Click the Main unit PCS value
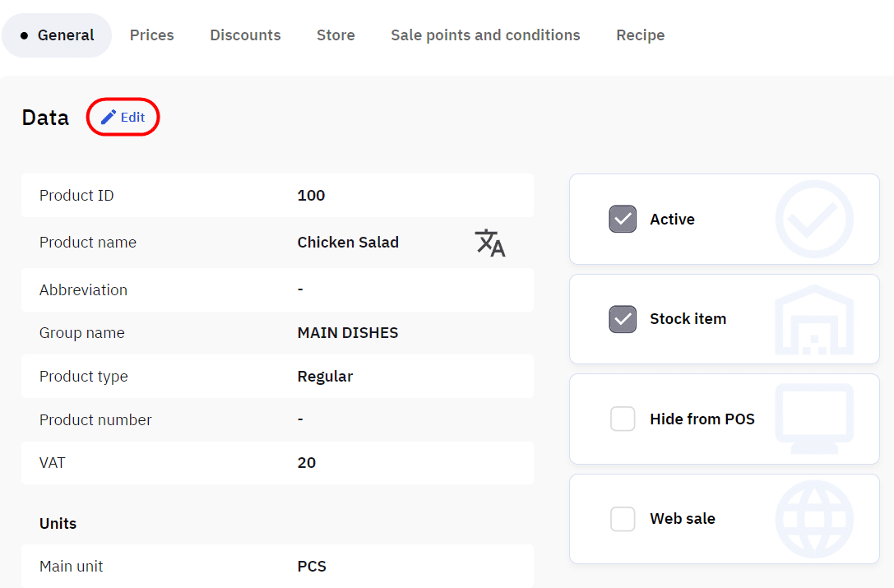The width and height of the screenshot is (894, 588). [312, 567]
